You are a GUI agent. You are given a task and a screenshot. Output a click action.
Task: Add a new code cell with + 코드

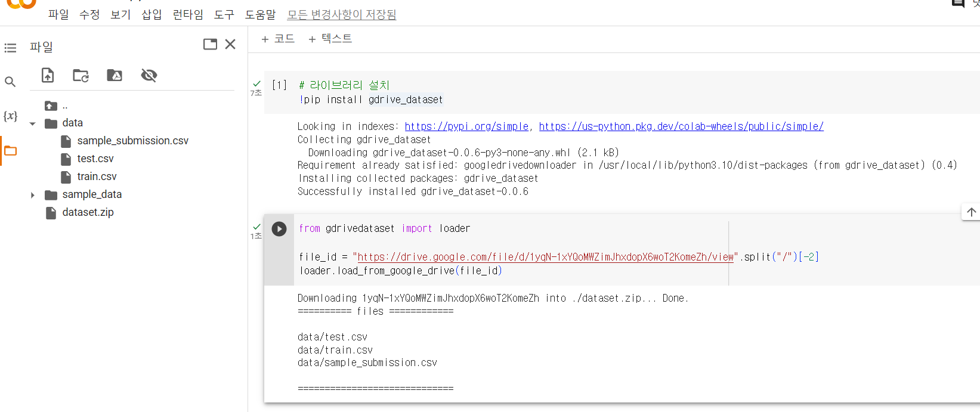[x=278, y=39]
